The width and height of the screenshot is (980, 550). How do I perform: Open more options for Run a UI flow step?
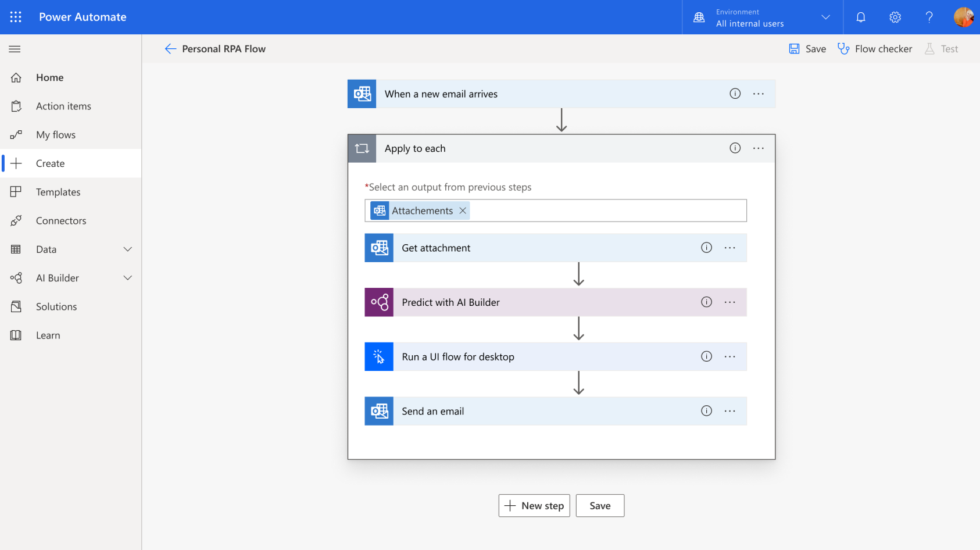(730, 357)
